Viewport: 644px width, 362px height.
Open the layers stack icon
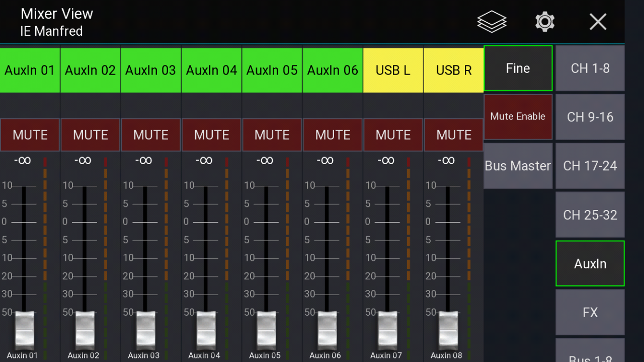point(492,22)
